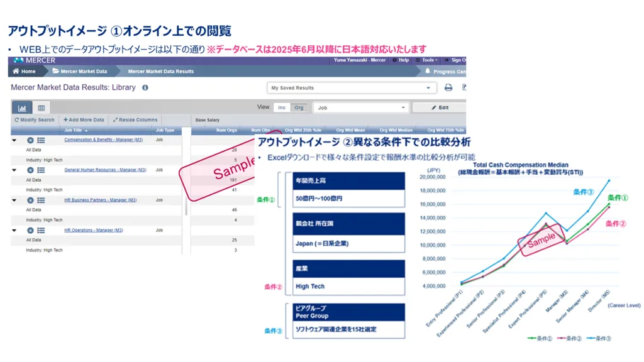
Task: Click the Org Wtd Mean column header
Action: (x=350, y=131)
